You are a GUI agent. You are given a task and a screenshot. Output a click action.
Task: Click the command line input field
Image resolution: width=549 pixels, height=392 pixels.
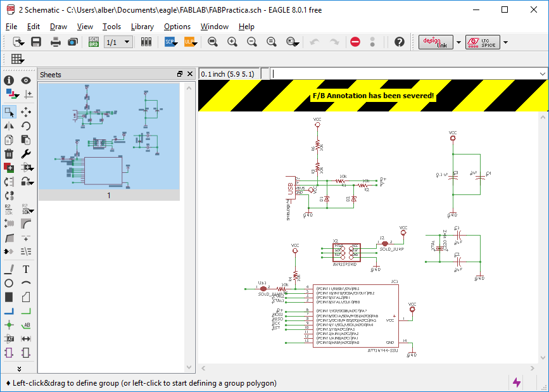click(x=405, y=74)
